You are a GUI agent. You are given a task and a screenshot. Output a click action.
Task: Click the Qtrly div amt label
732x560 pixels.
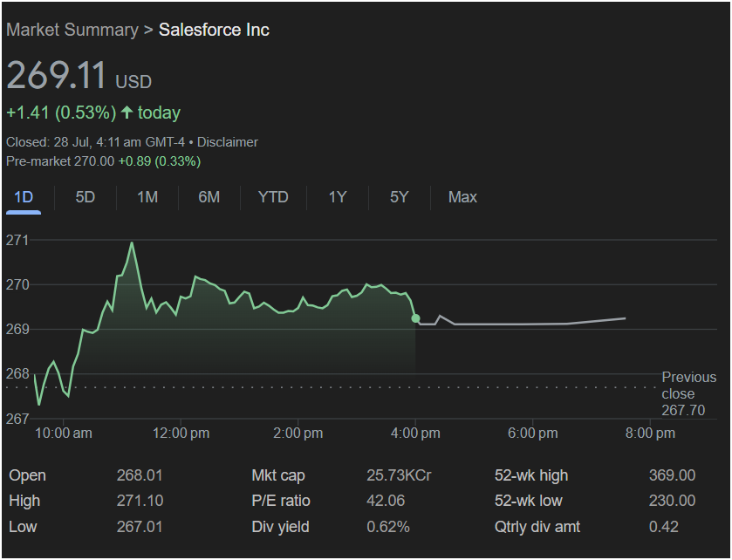point(537,526)
